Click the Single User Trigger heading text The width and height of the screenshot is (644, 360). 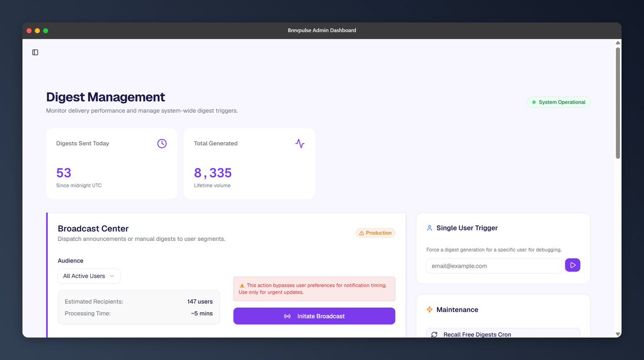[467, 228]
